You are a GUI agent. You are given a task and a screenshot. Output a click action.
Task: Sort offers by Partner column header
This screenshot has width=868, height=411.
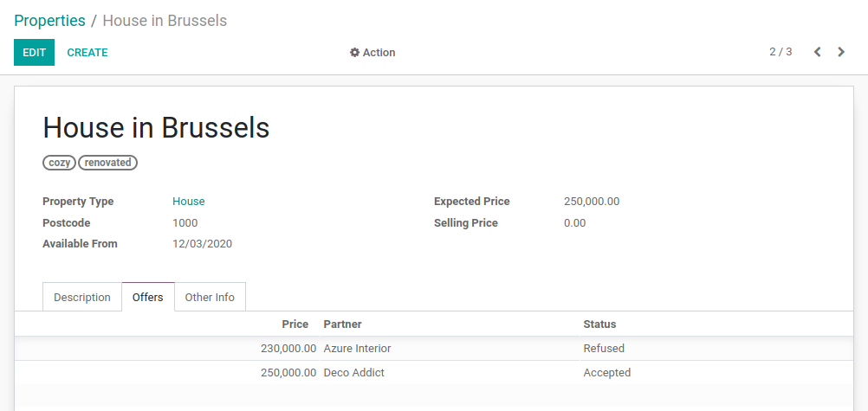[x=343, y=324]
